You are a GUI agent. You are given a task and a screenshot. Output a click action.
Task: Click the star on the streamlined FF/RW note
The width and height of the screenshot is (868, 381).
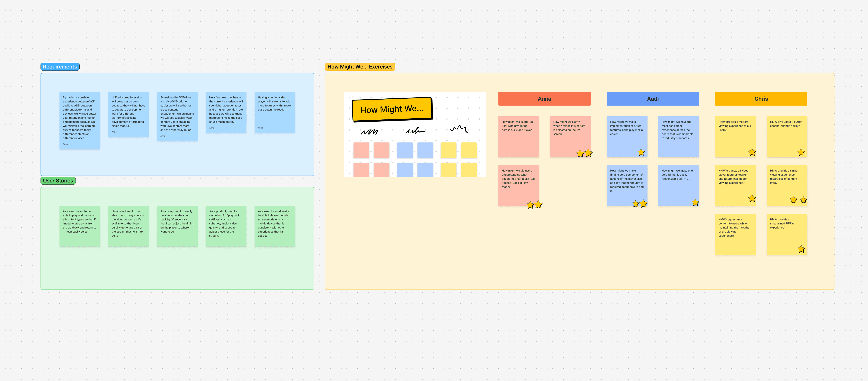(801, 249)
